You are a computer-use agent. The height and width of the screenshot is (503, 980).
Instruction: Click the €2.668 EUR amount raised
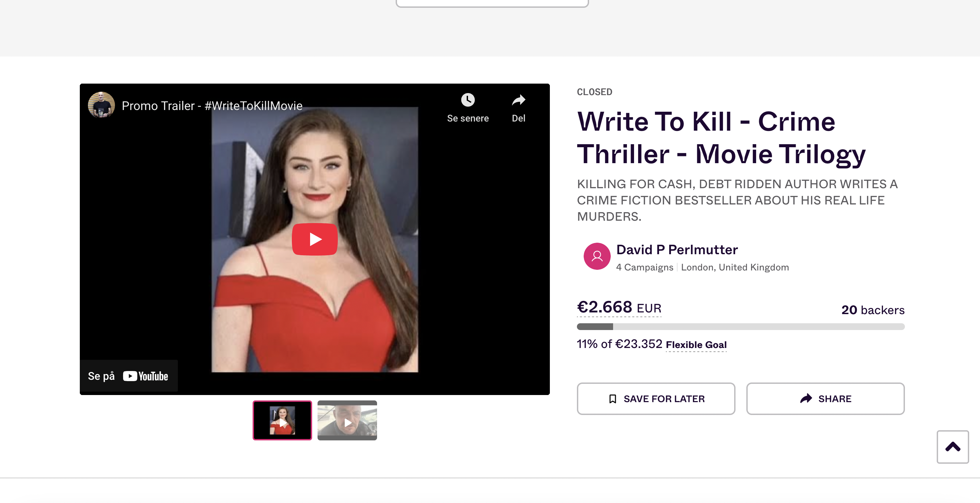click(x=619, y=307)
